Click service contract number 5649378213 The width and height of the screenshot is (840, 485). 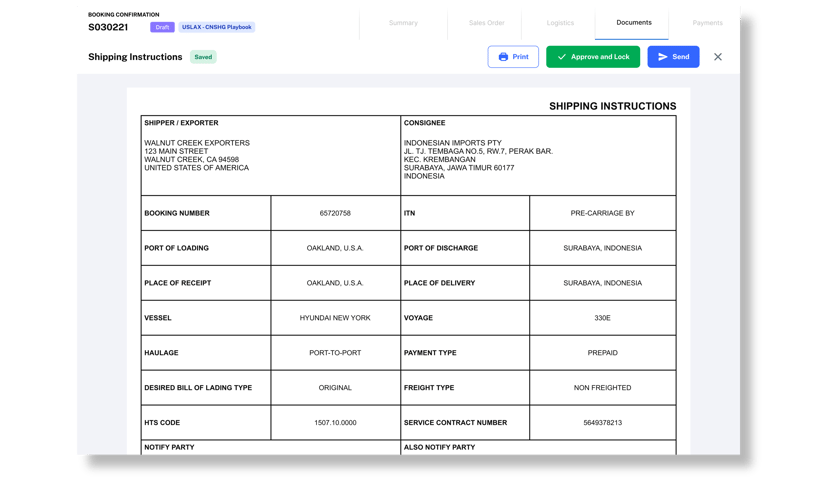(x=602, y=423)
